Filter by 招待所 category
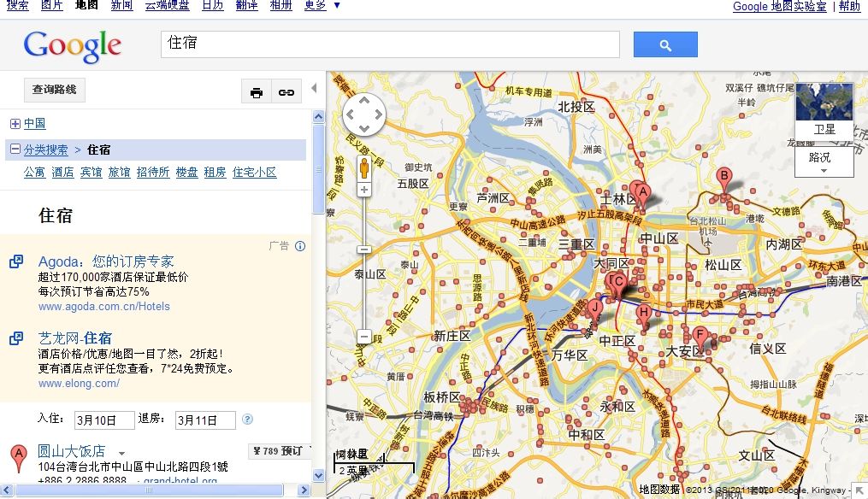The image size is (868, 499). (153, 172)
